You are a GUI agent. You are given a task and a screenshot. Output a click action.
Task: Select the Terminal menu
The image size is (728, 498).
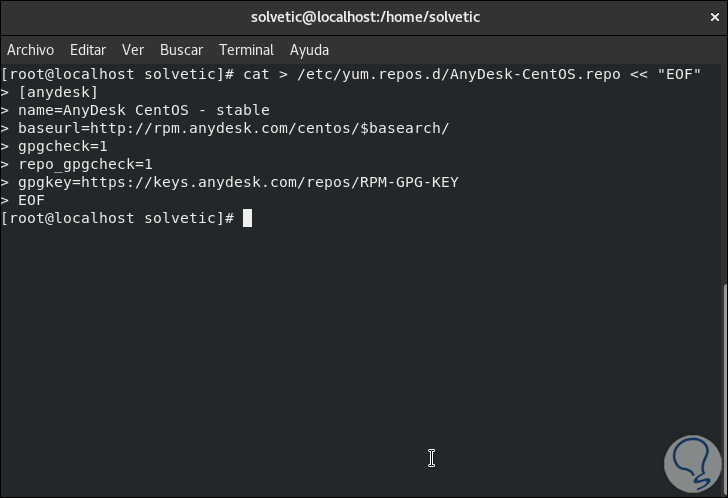pos(246,50)
